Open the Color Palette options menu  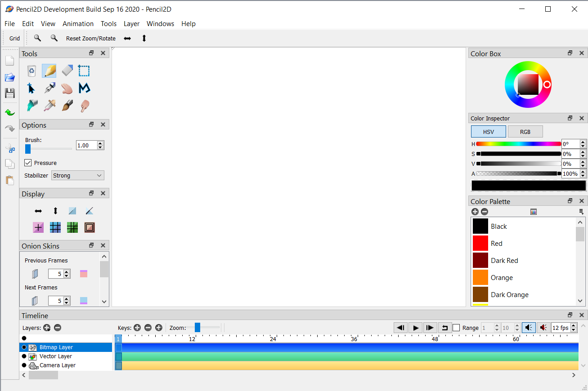pos(581,212)
